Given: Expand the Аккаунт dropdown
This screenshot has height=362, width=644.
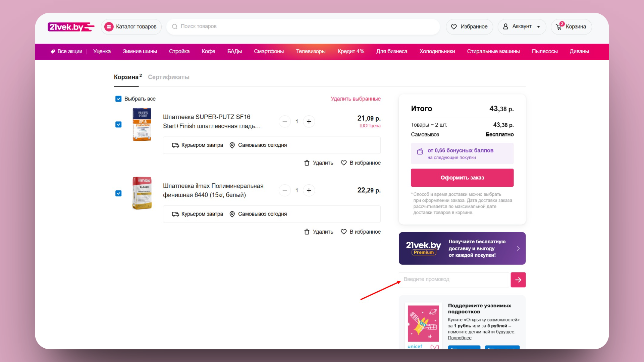Looking at the screenshot, I should 522,27.
